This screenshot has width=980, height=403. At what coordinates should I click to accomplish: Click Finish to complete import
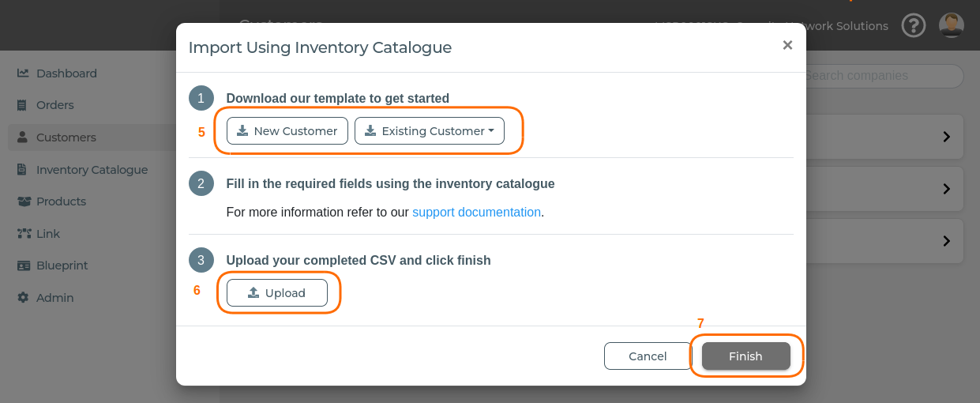pos(746,356)
